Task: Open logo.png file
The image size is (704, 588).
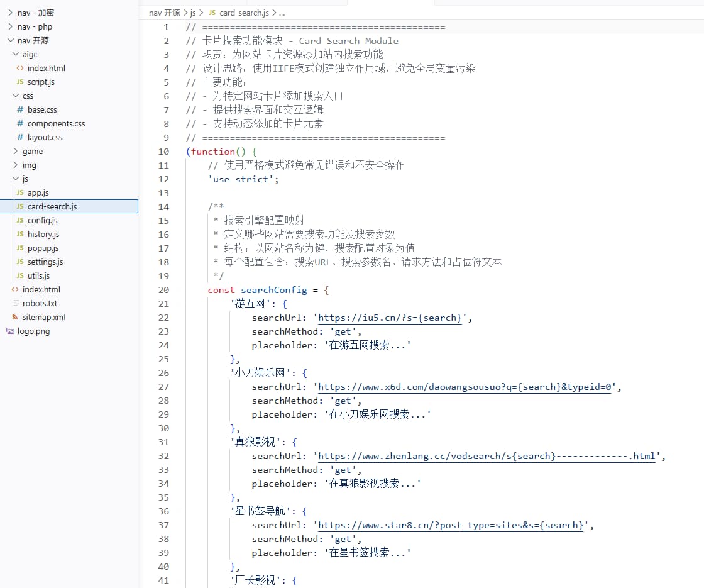Action: 34,331
